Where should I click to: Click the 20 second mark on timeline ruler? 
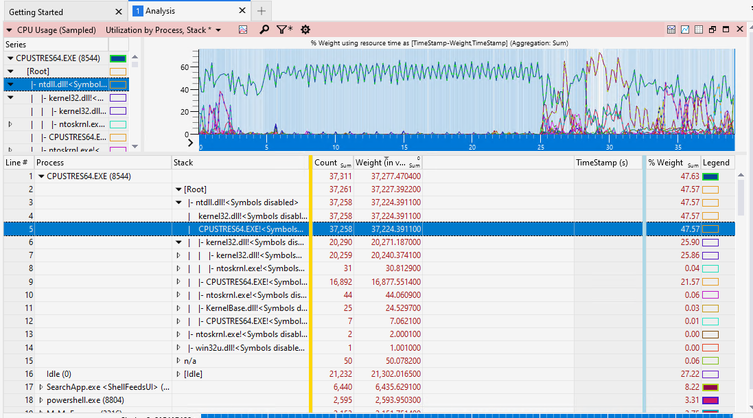tap(472, 147)
